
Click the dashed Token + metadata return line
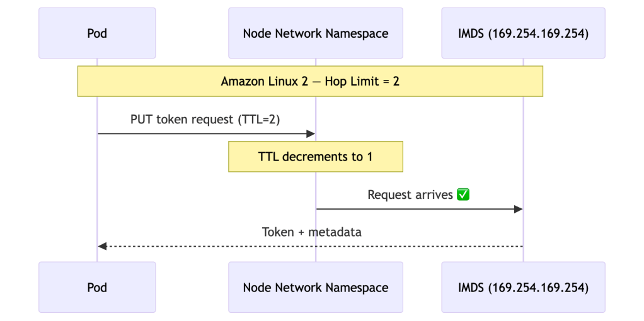378,246
